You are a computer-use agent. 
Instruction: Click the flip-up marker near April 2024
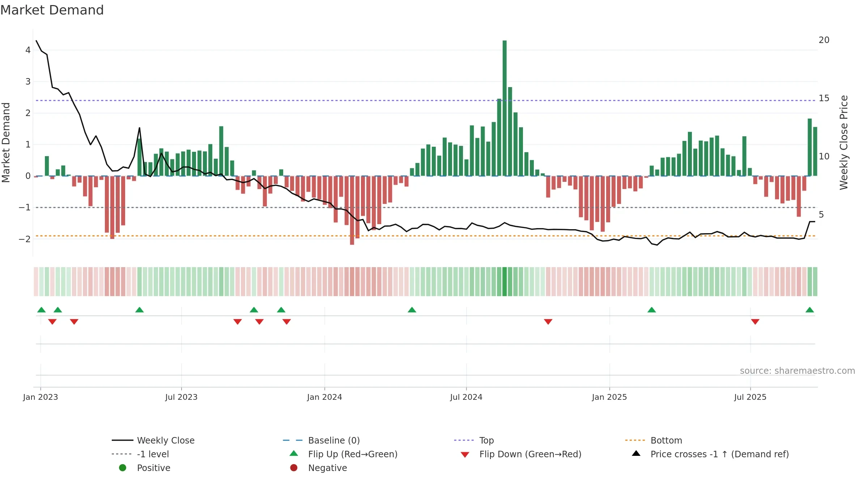pos(412,310)
